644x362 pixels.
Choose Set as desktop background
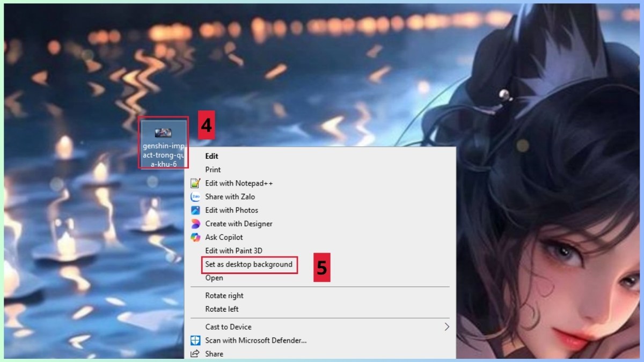click(248, 264)
